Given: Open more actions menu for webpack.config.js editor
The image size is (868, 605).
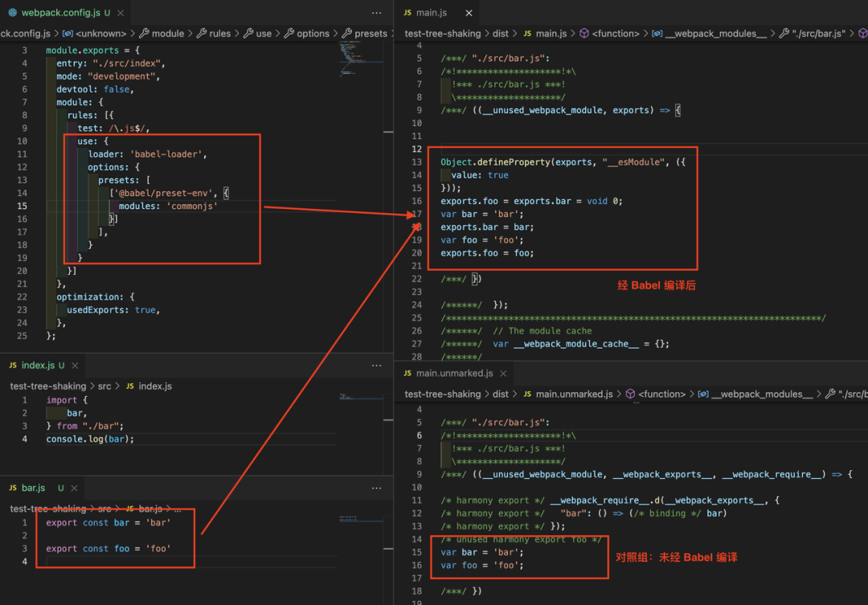Looking at the screenshot, I should 376,13.
